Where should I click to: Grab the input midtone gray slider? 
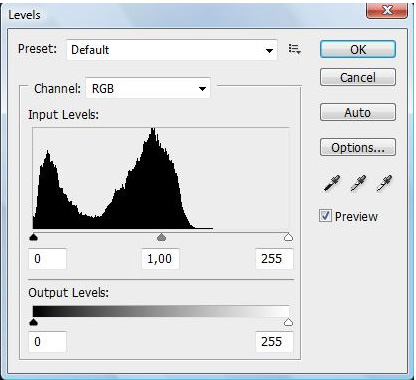pyautogui.click(x=161, y=237)
